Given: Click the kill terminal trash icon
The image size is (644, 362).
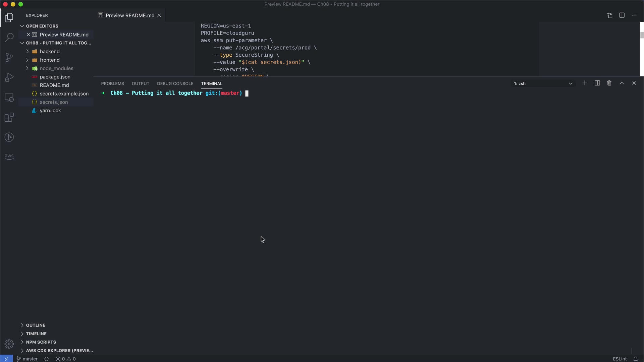Looking at the screenshot, I should pos(609,83).
